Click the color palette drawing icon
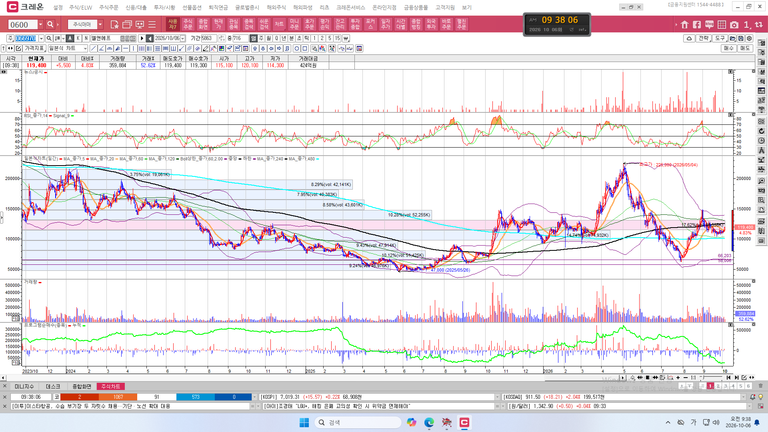Image resolution: width=768 pixels, height=432 pixels. tap(221, 48)
